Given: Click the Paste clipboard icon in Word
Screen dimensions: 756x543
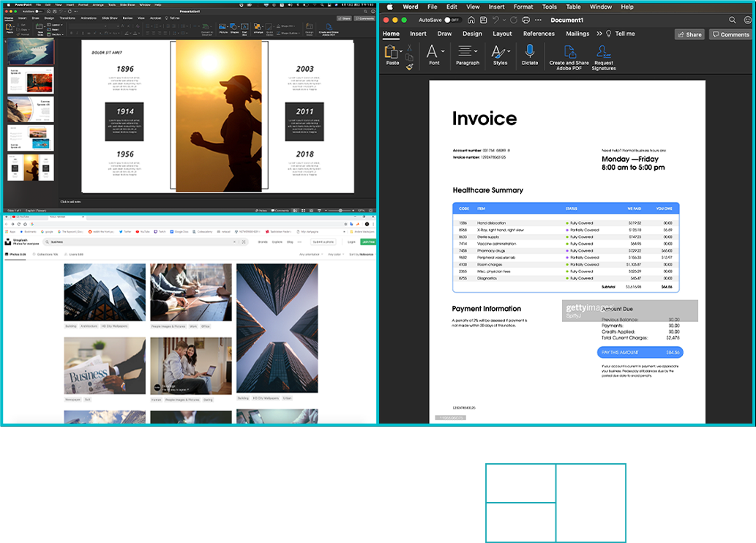Looking at the screenshot, I should pyautogui.click(x=392, y=54).
